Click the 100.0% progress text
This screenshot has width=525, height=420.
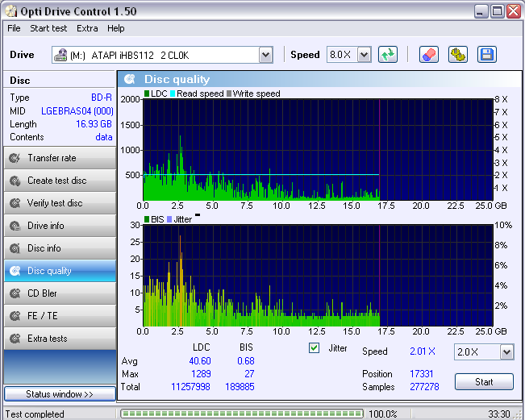(x=383, y=414)
